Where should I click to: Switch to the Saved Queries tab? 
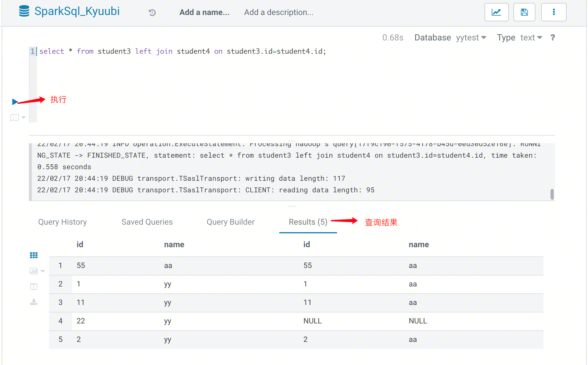click(147, 222)
